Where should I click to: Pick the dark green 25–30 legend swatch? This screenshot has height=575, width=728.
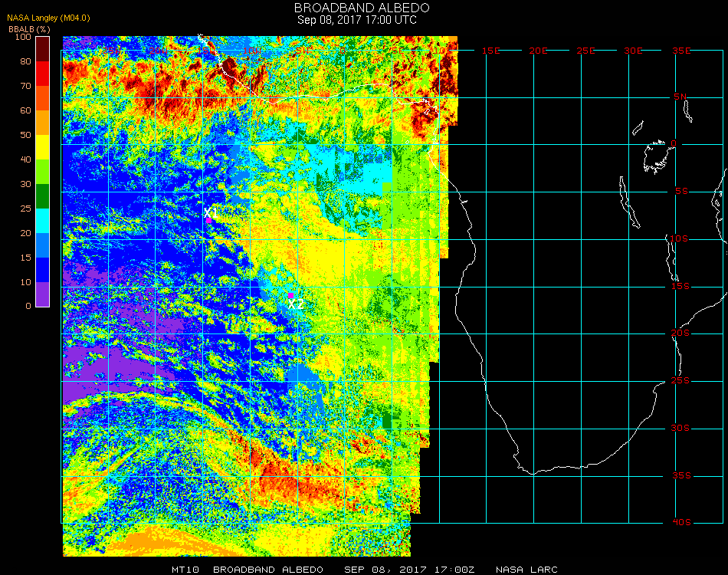coord(43,196)
